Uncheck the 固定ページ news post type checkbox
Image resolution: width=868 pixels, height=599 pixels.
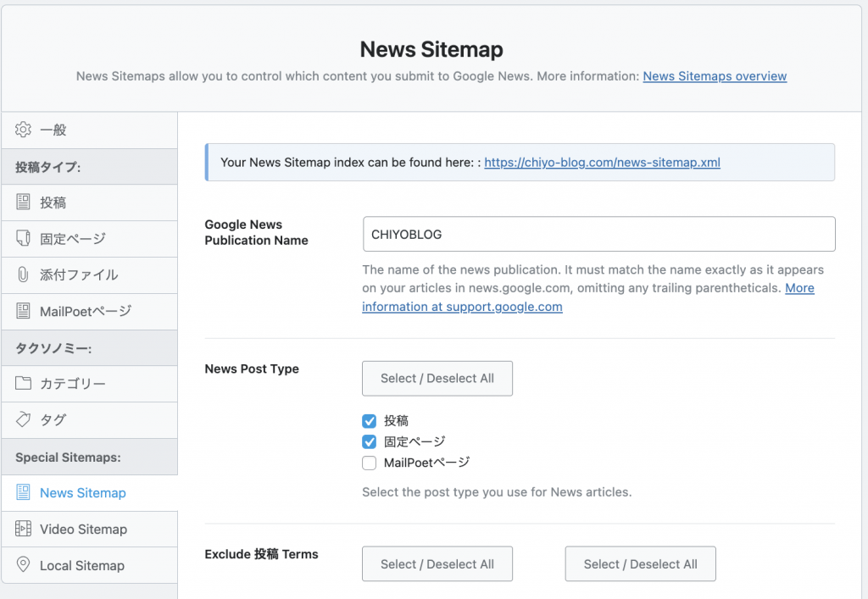click(370, 442)
